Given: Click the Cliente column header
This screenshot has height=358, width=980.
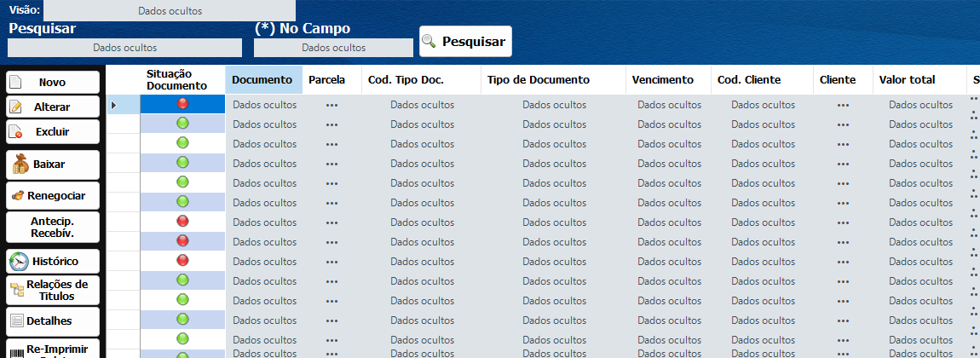Looking at the screenshot, I should pos(843,80).
